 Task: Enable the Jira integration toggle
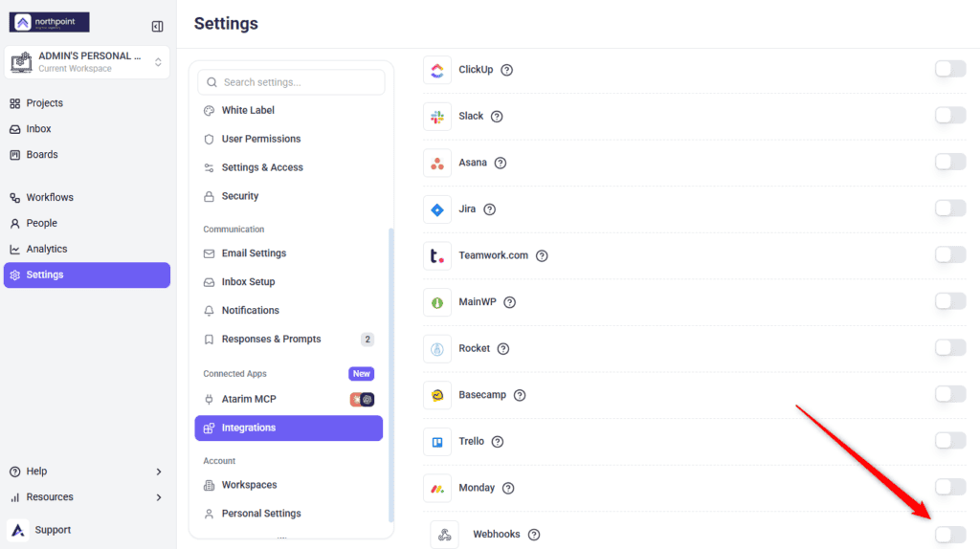point(950,208)
